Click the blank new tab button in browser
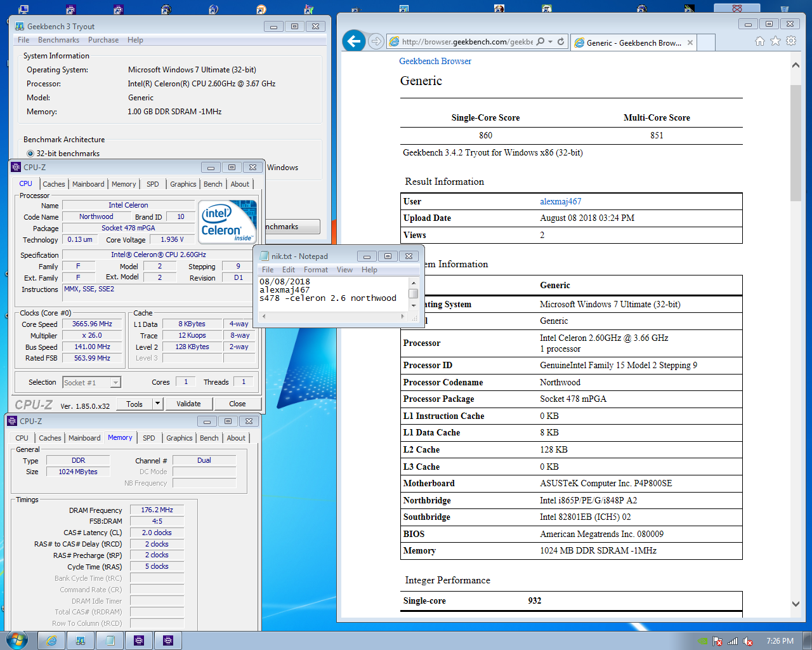The height and width of the screenshot is (650, 812). pos(706,43)
